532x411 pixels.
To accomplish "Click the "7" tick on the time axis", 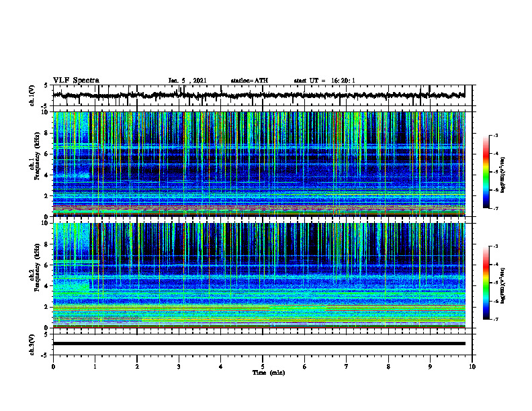I will [347, 367].
